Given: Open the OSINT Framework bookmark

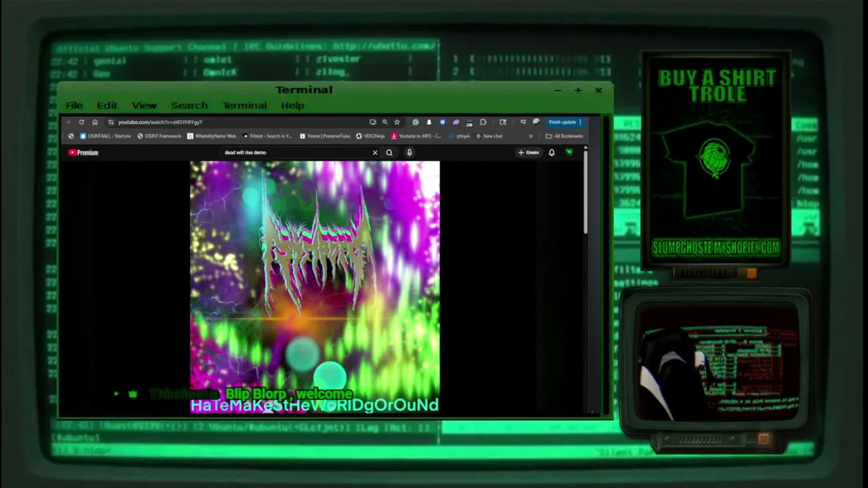Looking at the screenshot, I should pyautogui.click(x=159, y=136).
